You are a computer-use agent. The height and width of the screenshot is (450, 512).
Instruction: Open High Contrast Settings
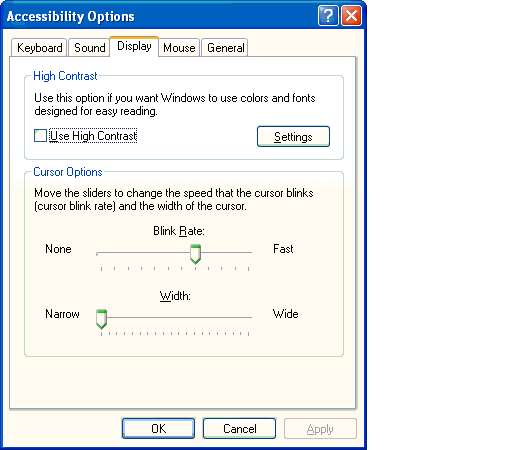pos(293,137)
